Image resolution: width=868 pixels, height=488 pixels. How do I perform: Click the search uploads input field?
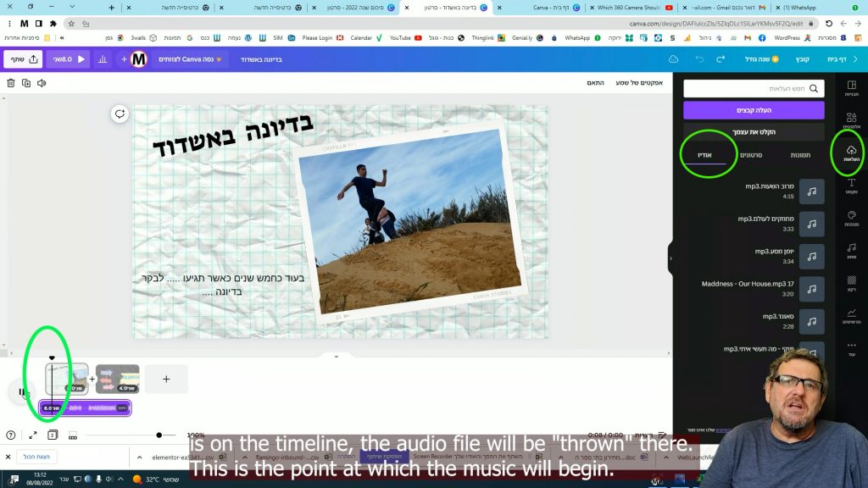coord(754,88)
